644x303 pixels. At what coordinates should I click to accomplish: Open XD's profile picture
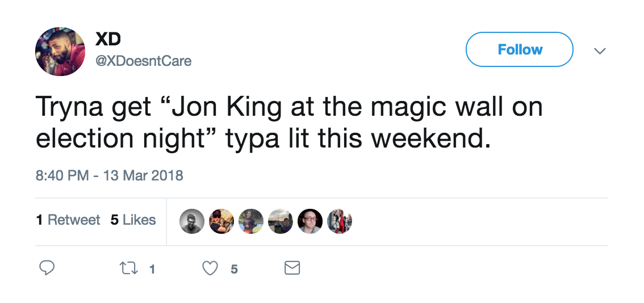pos(60,51)
